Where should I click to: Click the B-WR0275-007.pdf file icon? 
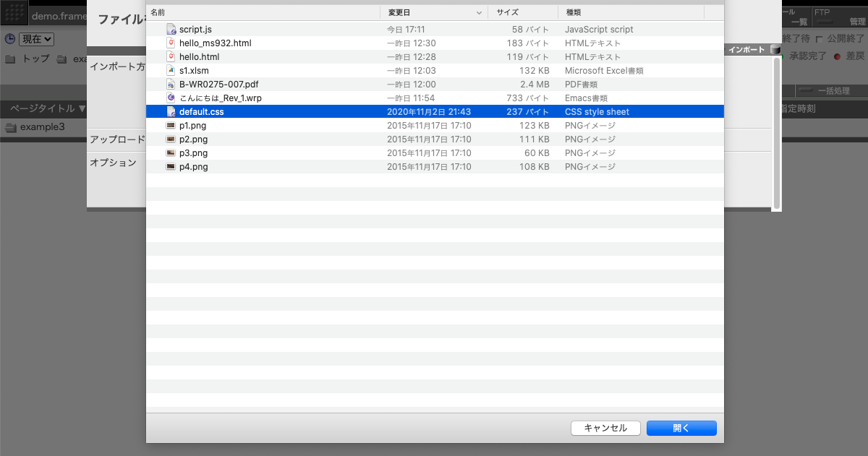pos(171,85)
